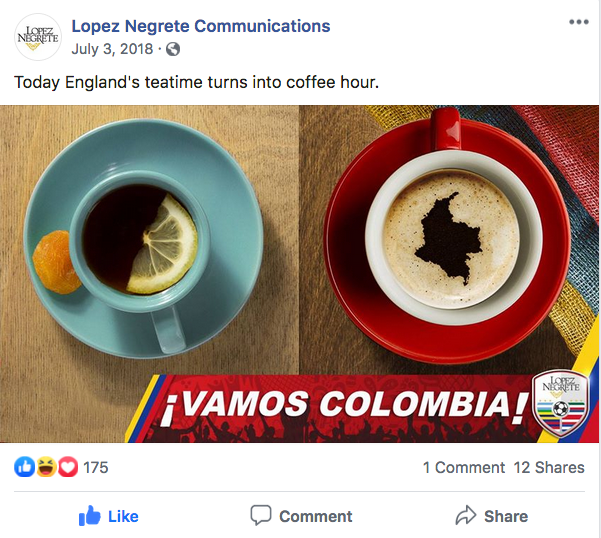This screenshot has height=538, width=601.
Task: Click the Lopez Negrete profile avatar
Action: (x=38, y=37)
